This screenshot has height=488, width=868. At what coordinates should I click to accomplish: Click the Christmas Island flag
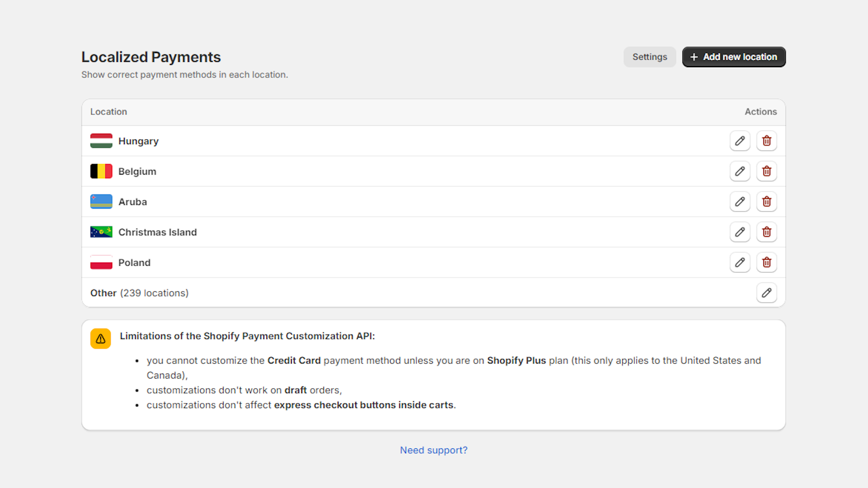click(x=101, y=232)
